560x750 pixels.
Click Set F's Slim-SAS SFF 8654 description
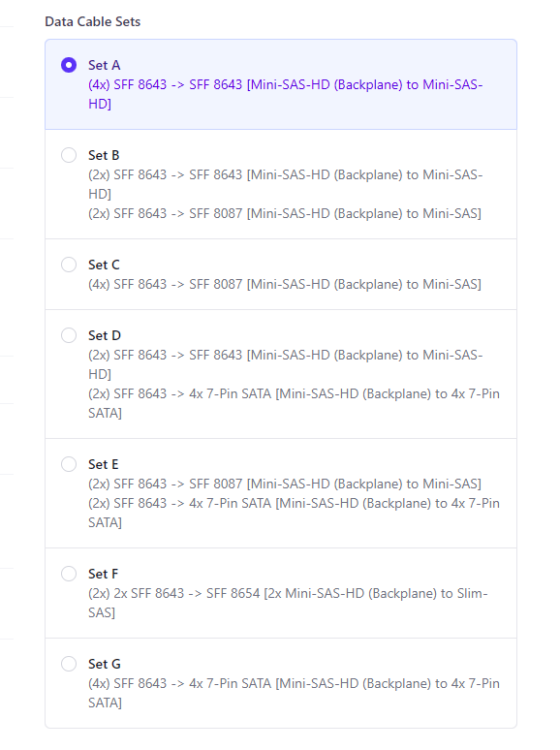click(288, 603)
